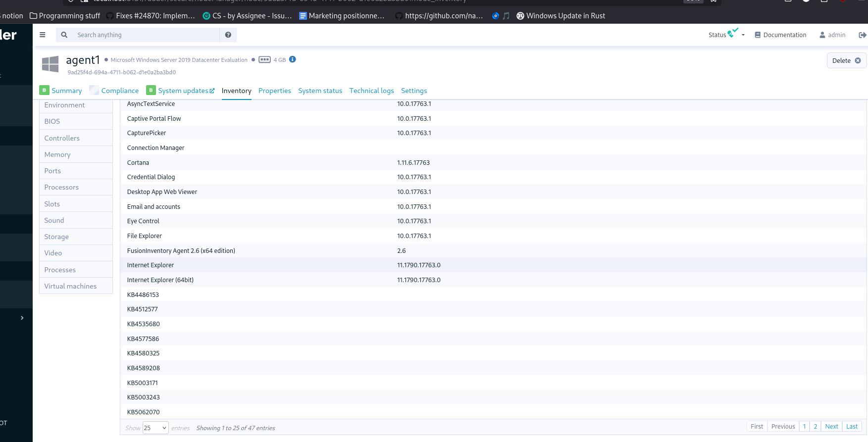
Task: Click the Internet Explorer (64bit) row
Action: [493, 280]
